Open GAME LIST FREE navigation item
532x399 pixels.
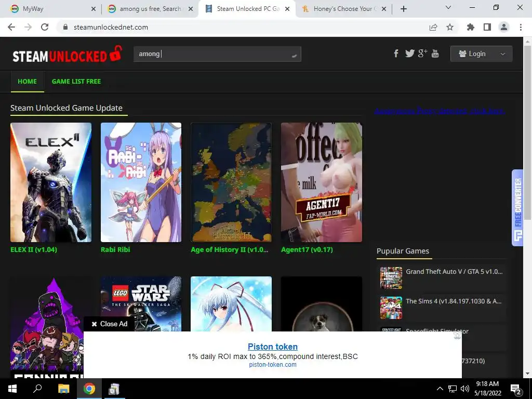pos(76,82)
